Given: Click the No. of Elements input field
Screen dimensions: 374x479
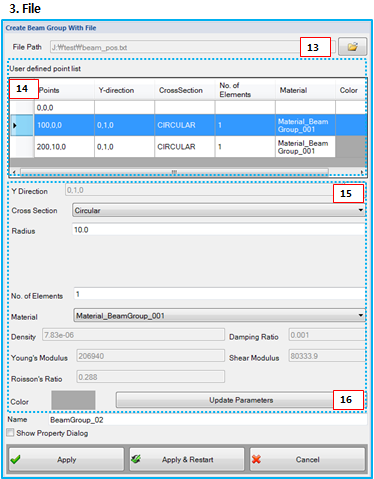Looking at the screenshot, I should pyautogui.click(x=219, y=294).
